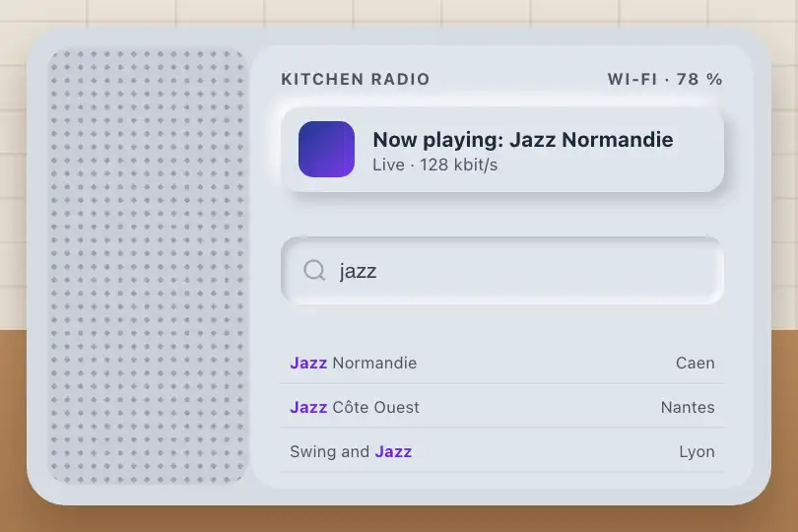Select the Jazz Côte Ouest station result
798x532 pixels.
tap(502, 407)
